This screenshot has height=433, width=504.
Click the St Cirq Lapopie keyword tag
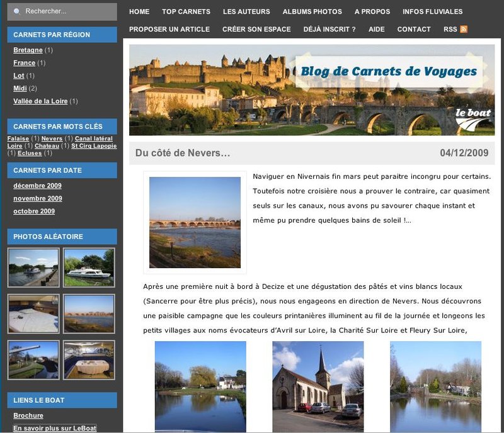pos(94,146)
